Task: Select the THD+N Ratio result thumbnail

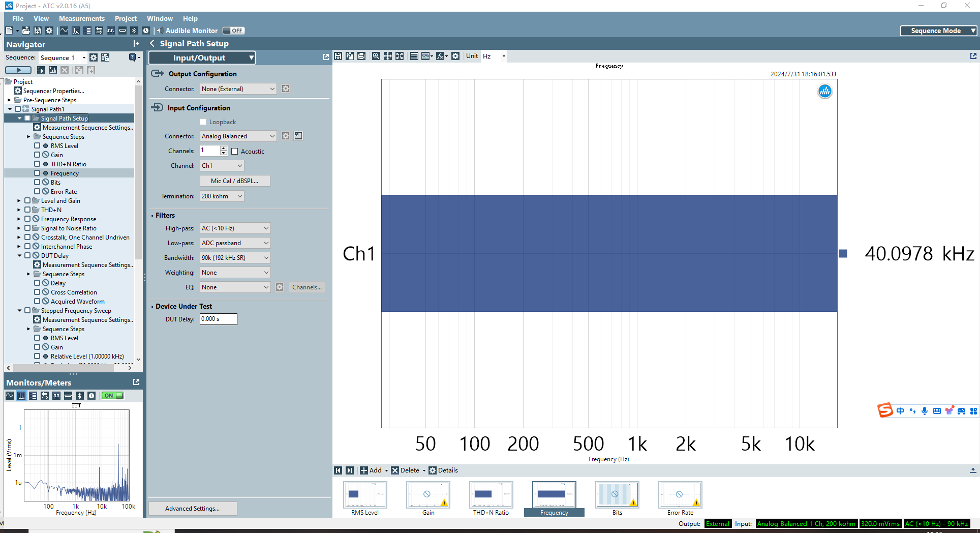Action: (x=491, y=498)
